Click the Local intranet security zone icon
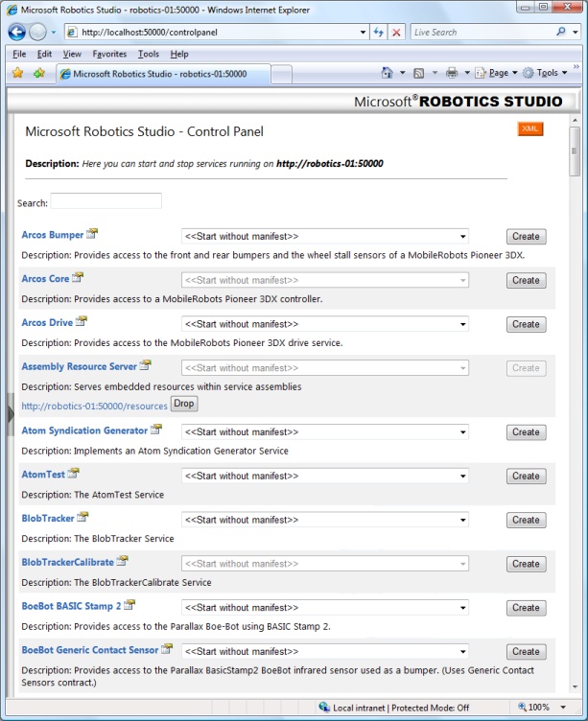This screenshot has height=721, width=588. click(x=324, y=708)
